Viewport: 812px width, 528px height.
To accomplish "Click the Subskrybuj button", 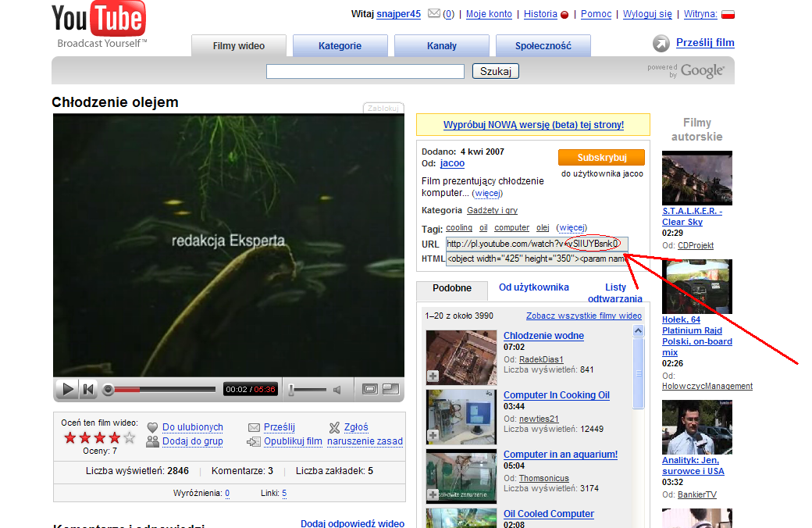I will click(602, 158).
